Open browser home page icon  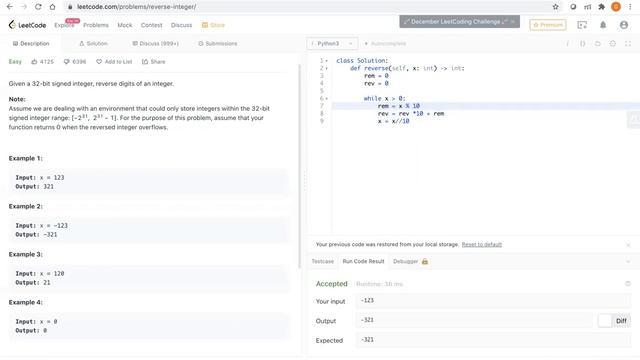click(52, 7)
